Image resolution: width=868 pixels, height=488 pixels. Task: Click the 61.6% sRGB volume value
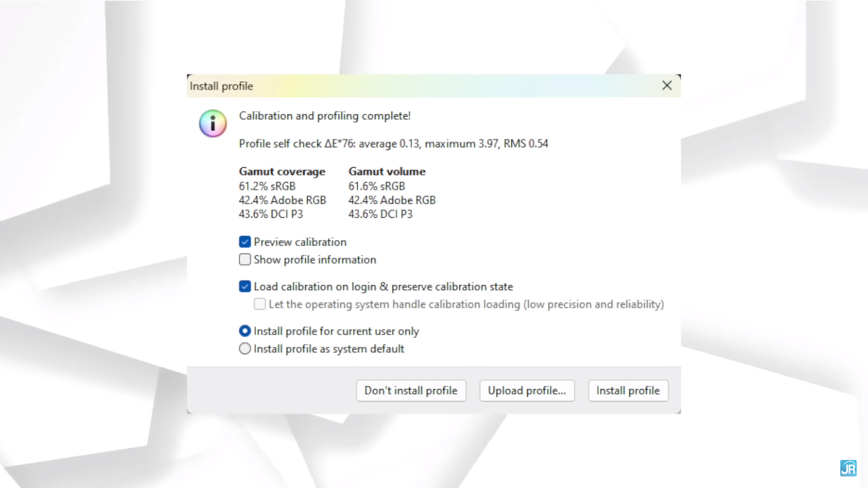pyautogui.click(x=377, y=186)
